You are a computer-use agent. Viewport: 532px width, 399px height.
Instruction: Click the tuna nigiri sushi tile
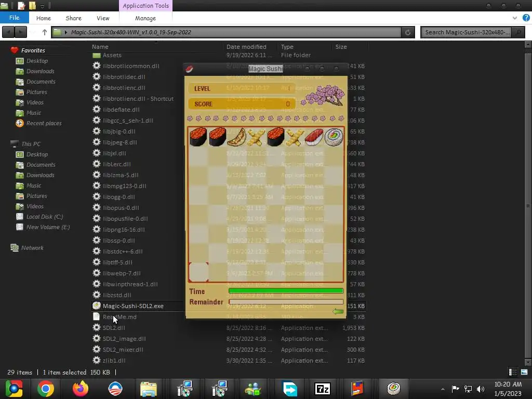(314, 137)
